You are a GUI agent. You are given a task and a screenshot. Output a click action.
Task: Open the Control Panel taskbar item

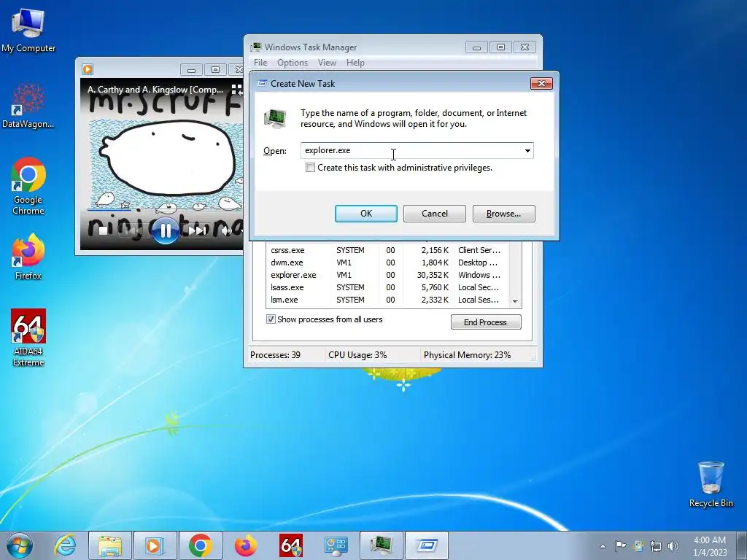tap(336, 545)
